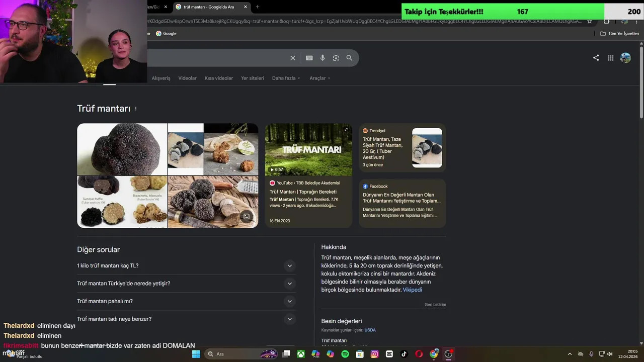Open the clock showing 20:05 12.04.2026
The width and height of the screenshot is (644, 362).
click(628, 354)
